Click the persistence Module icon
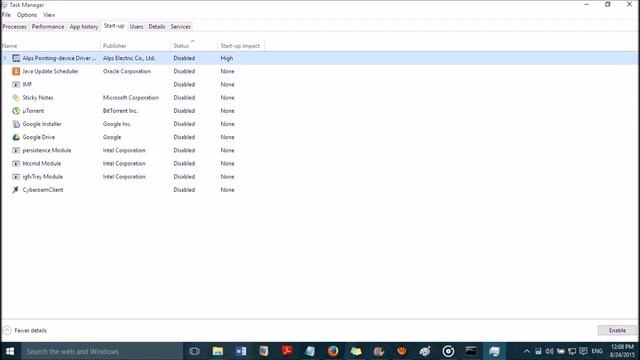The width and height of the screenshot is (640, 360). [16, 150]
